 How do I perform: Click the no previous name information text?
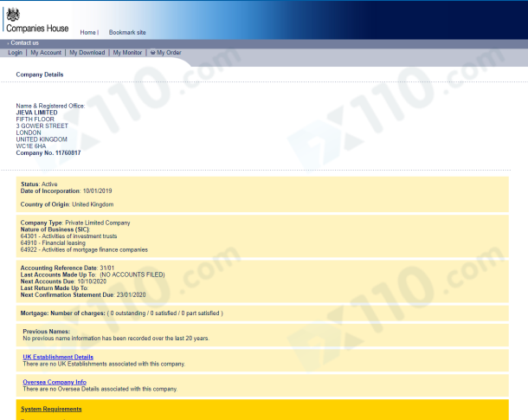pos(116,338)
